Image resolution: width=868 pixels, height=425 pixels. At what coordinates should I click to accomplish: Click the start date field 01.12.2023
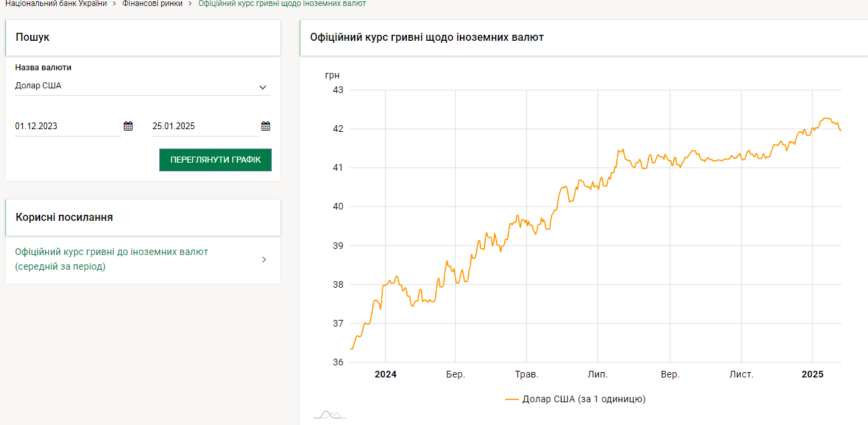coord(67,126)
